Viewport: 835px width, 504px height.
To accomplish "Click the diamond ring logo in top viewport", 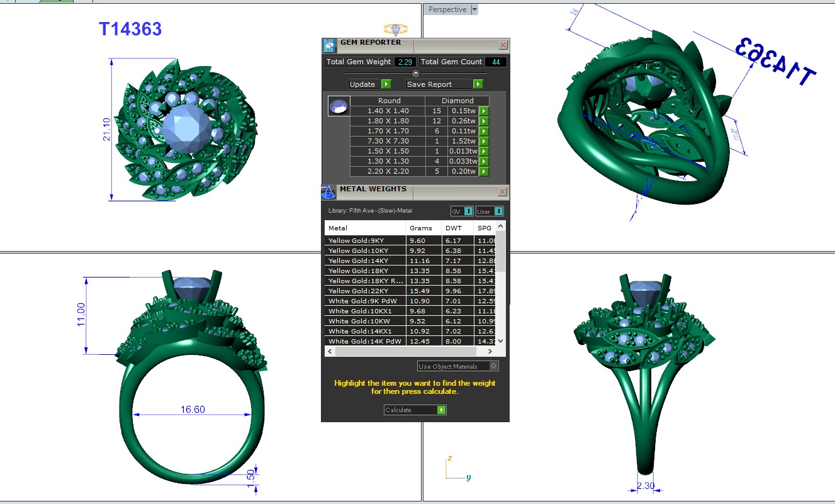I will click(396, 30).
